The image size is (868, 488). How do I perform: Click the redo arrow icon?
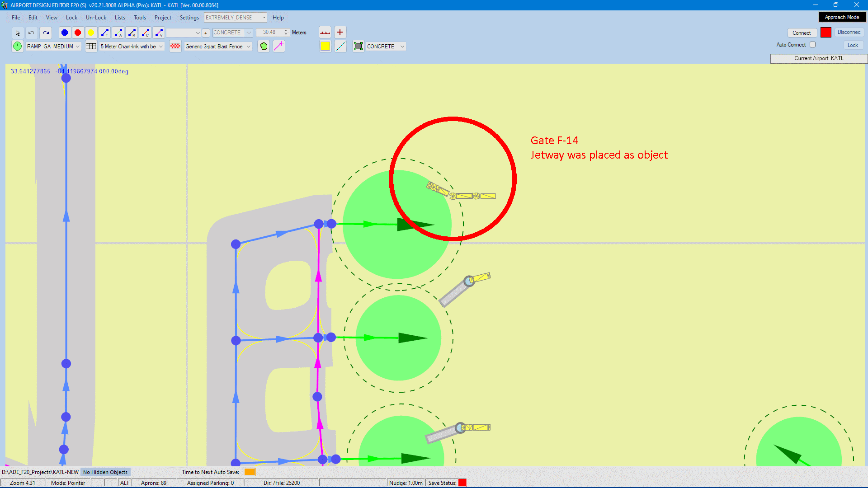pos(46,33)
